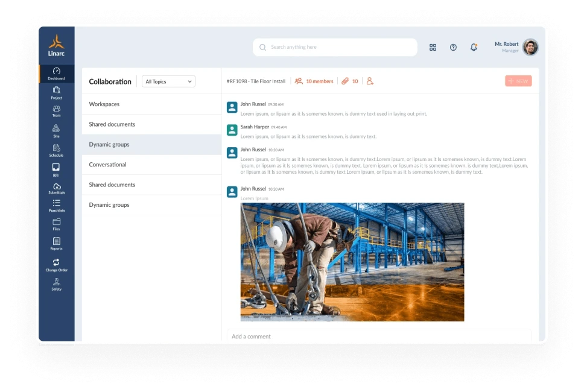Select the Dynamic groups item
The image size is (584, 392).
(109, 144)
